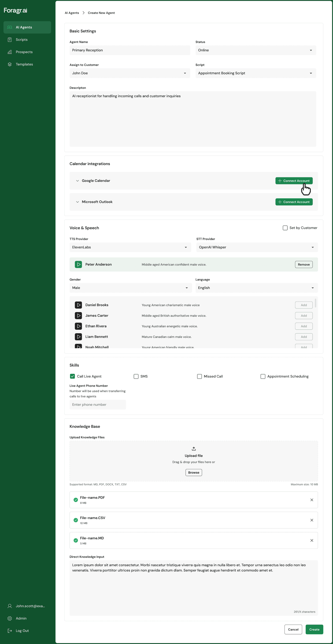Go to Scripts in sidebar
Image resolution: width=333 pixels, height=644 pixels.
27,40
